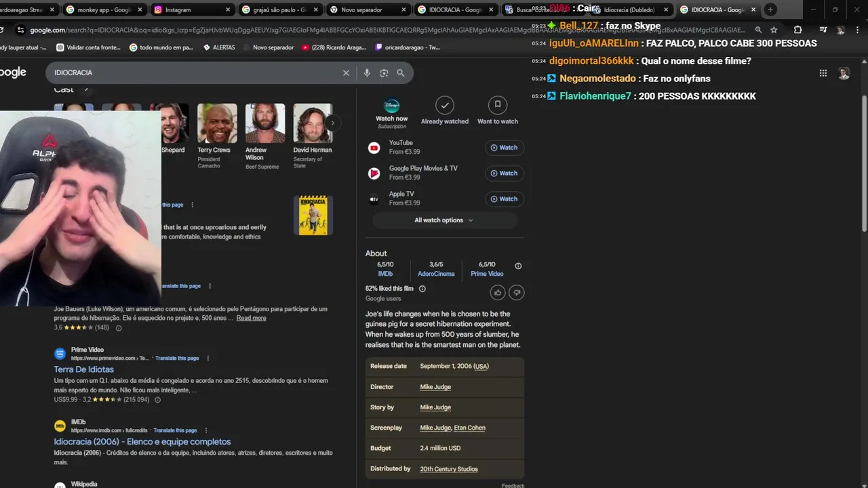
Task: Dislike the film with thumbs down
Action: [517, 292]
